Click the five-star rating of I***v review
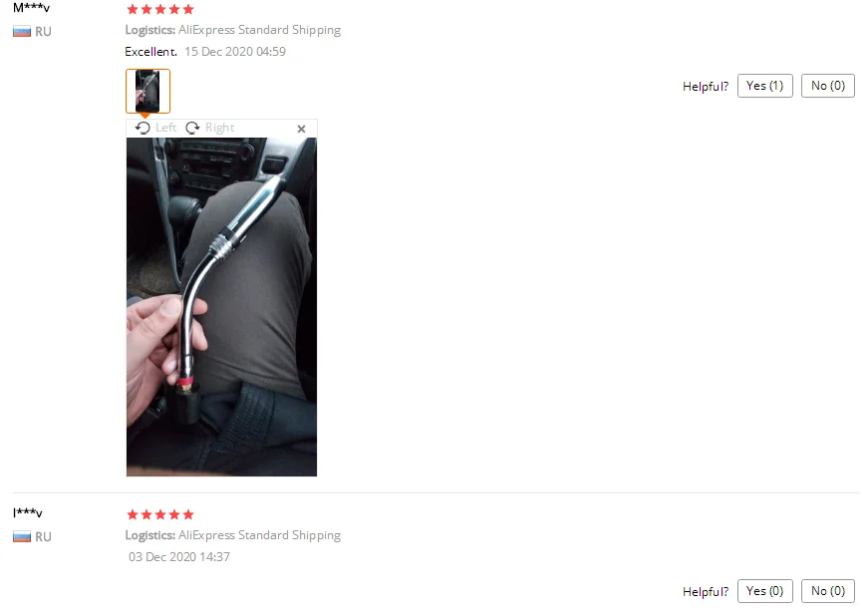 [160, 514]
